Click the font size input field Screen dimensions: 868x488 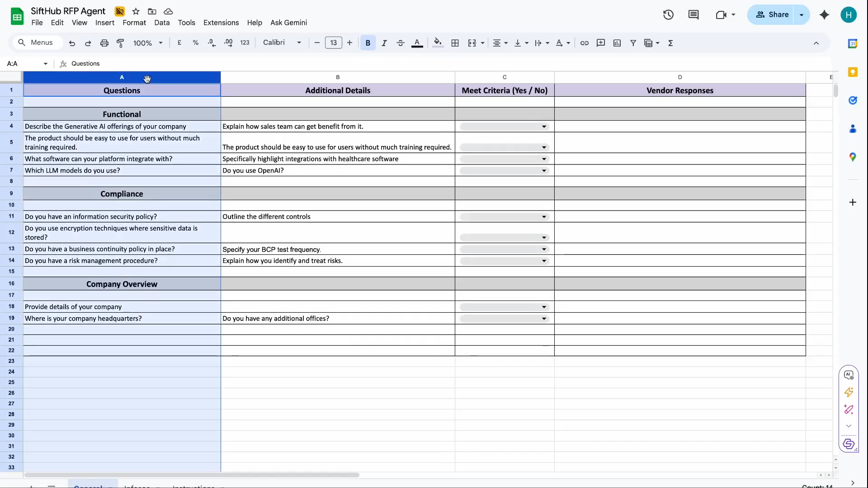click(x=333, y=42)
